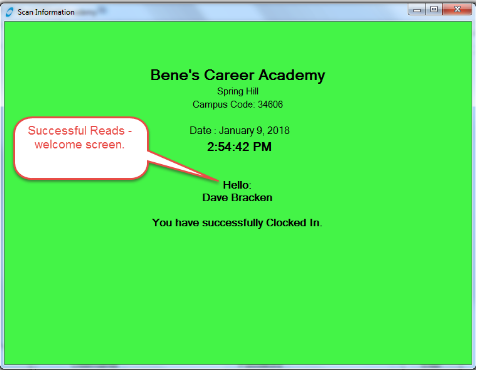478x373 pixels.
Task: Click the Scan Information app icon
Action: [x=10, y=12]
